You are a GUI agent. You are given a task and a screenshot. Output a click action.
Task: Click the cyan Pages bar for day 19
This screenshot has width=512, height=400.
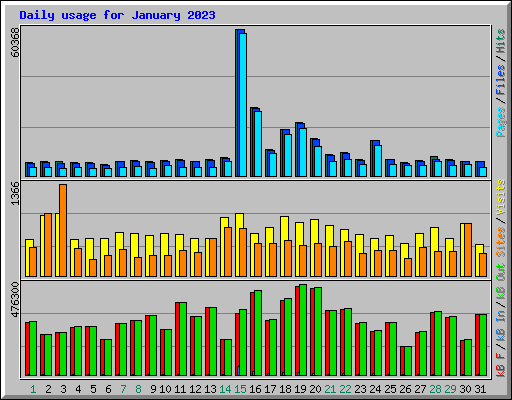(x=303, y=152)
